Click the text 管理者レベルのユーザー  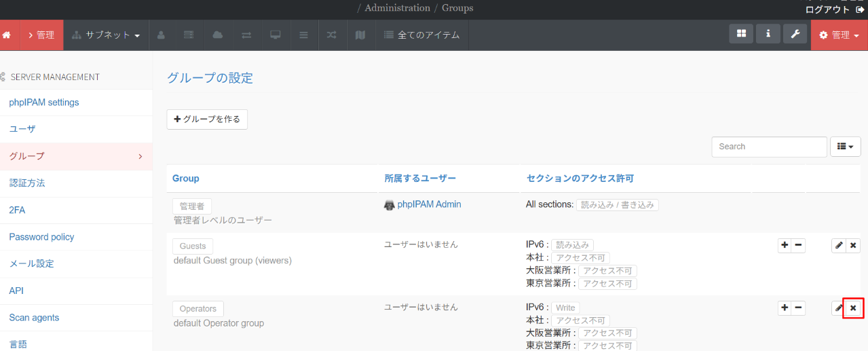pyautogui.click(x=223, y=221)
